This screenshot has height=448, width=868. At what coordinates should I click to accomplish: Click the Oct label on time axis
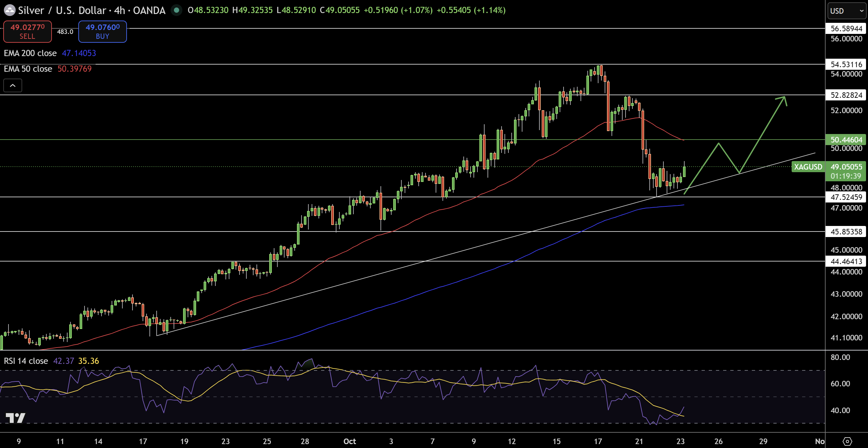point(349,441)
